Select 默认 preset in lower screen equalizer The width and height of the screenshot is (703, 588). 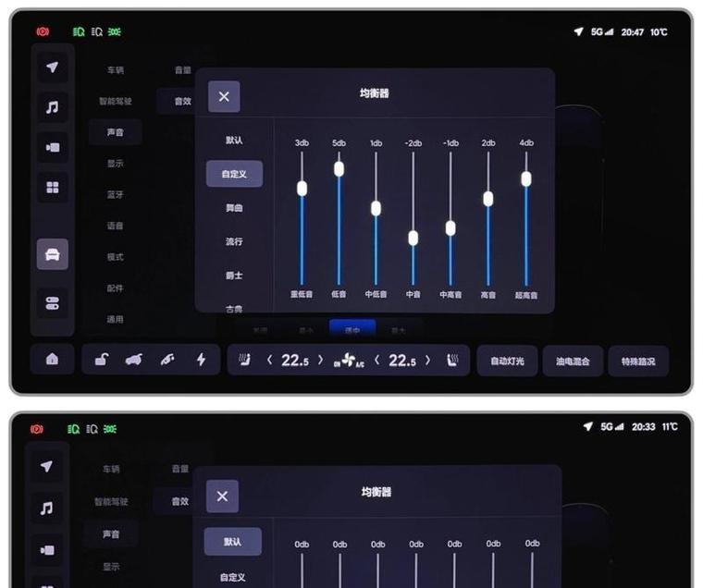pyautogui.click(x=233, y=542)
